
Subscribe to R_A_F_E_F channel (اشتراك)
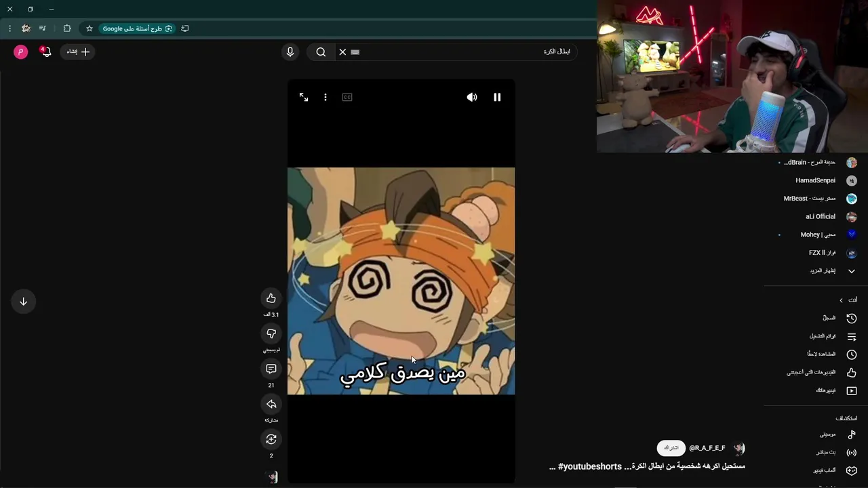pyautogui.click(x=671, y=448)
